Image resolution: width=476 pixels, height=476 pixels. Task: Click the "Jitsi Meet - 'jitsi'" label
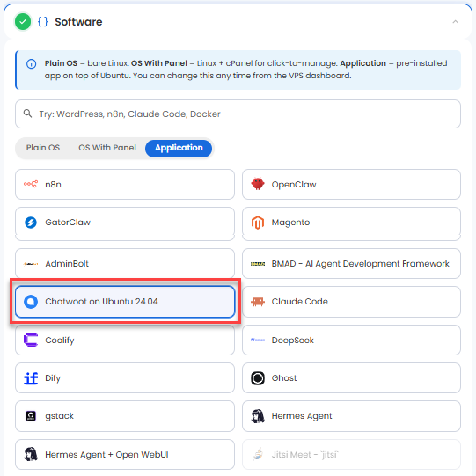304,455
